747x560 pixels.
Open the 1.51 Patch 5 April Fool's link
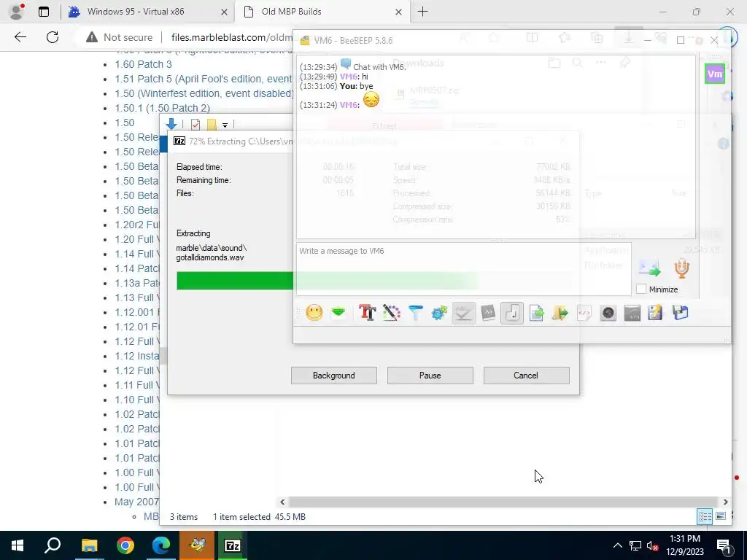click(x=204, y=79)
